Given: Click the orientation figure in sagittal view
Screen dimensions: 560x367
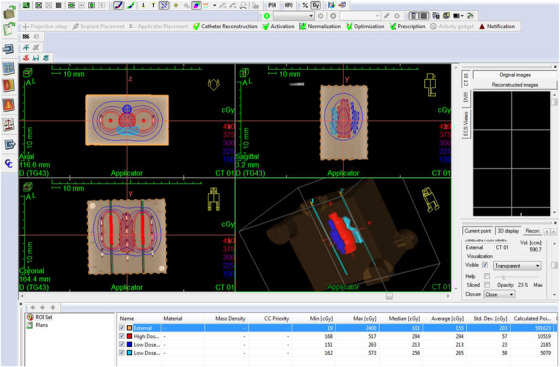Looking at the screenshot, I should click(x=430, y=85).
